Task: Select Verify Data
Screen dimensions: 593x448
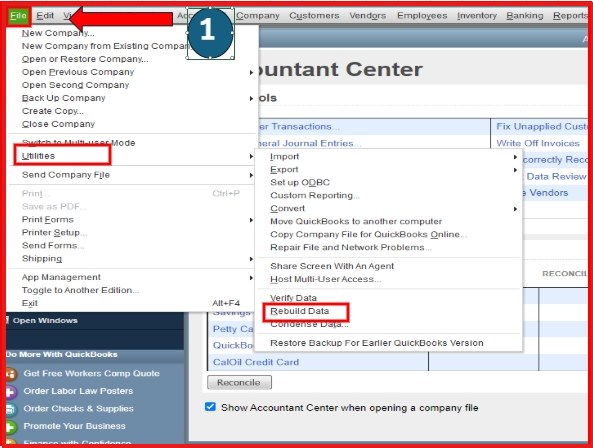Action: (293, 298)
